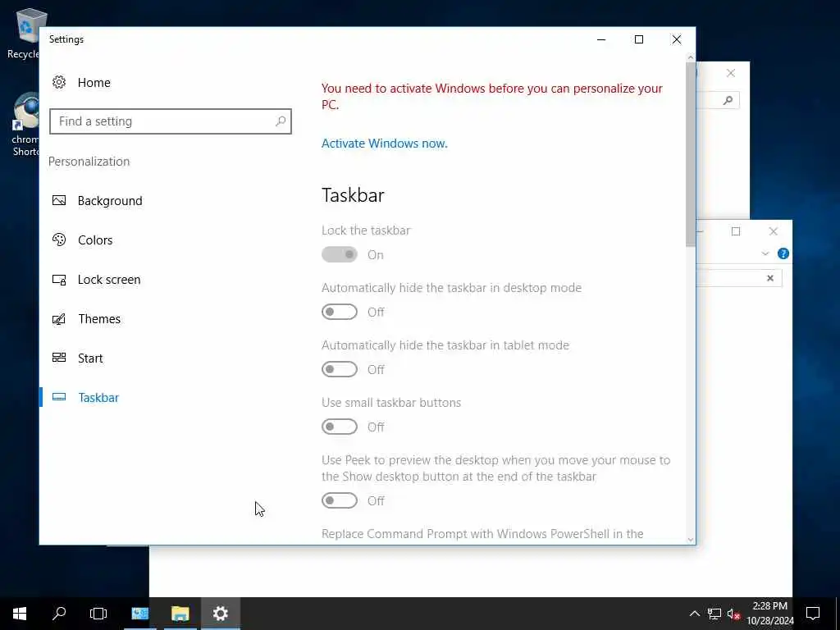The height and width of the screenshot is (630, 840).
Task: Click the Themes brush icon
Action: click(x=59, y=319)
